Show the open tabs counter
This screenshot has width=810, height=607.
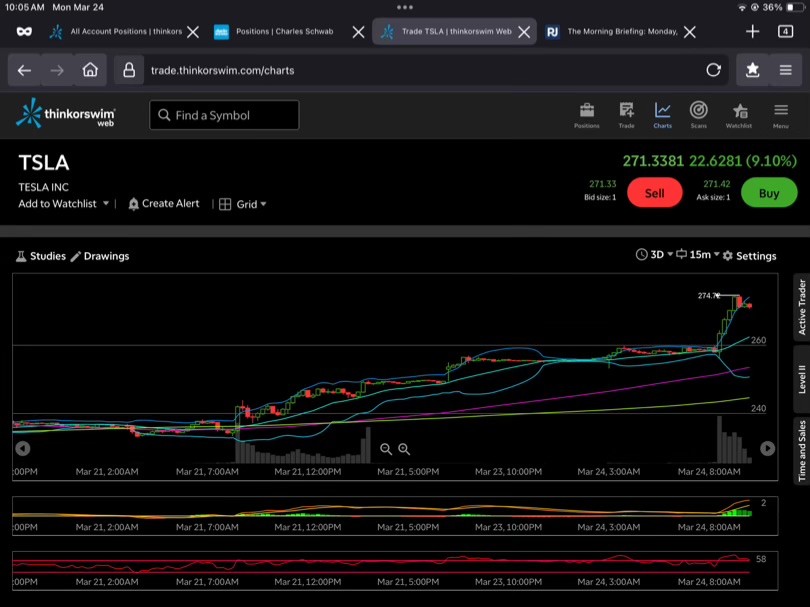click(785, 32)
